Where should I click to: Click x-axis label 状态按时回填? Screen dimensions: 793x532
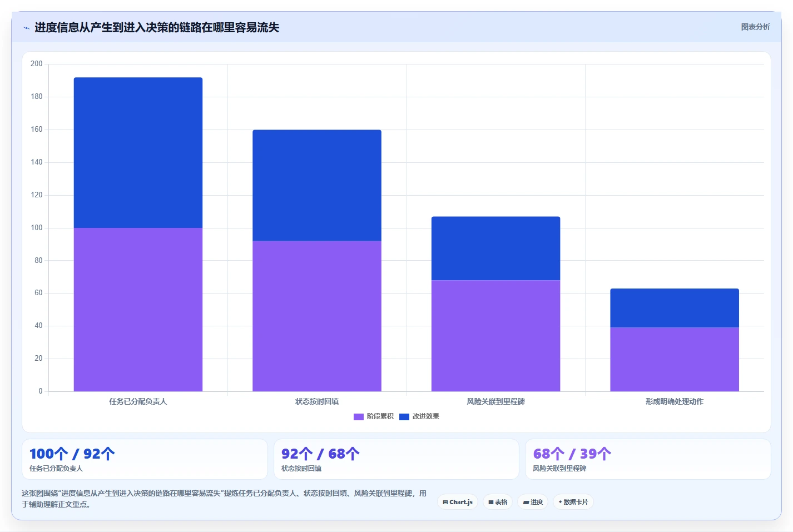point(317,401)
